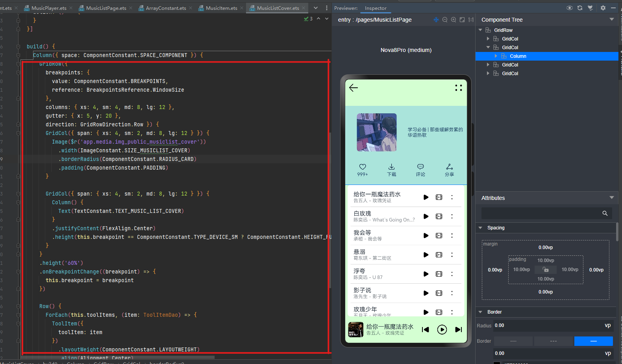Collapse the GridRow tree node

coord(480,30)
